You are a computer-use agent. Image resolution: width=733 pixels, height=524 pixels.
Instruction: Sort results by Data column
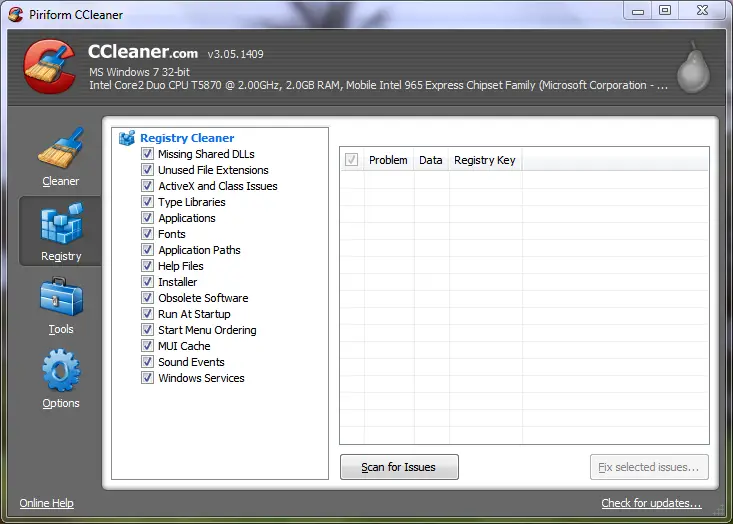(x=431, y=160)
